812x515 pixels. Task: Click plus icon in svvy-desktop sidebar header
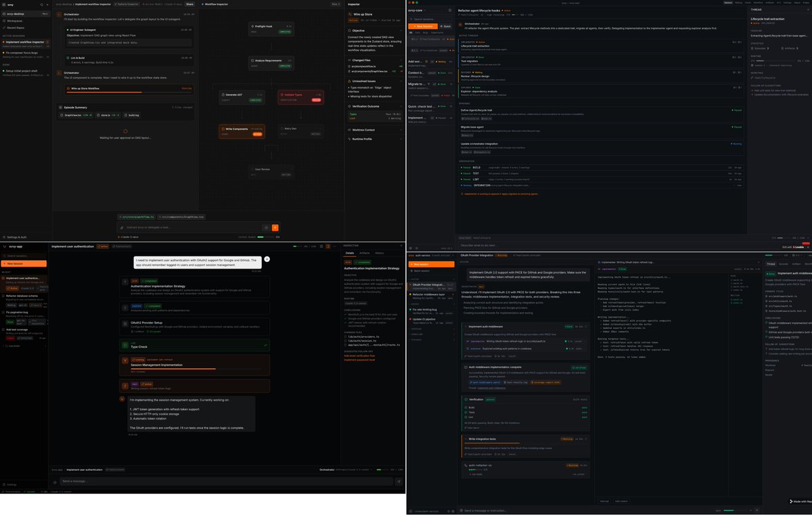tap(48, 5)
